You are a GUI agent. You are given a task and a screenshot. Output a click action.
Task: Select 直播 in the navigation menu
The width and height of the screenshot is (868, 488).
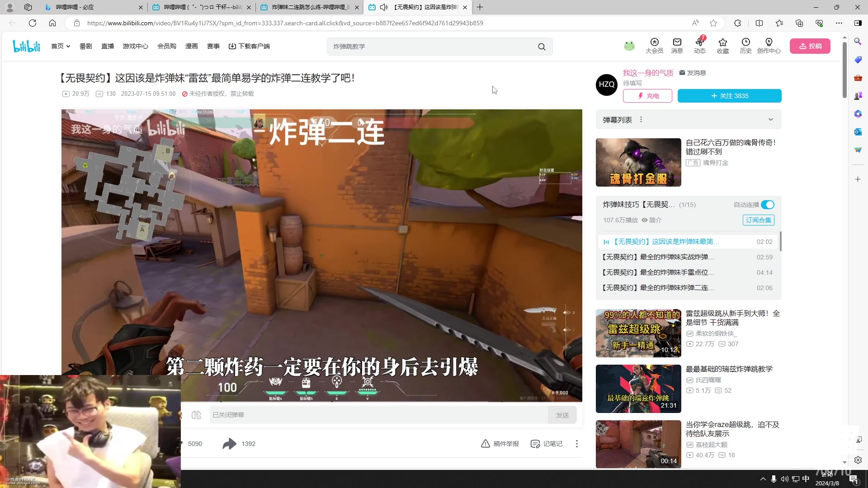(107, 46)
